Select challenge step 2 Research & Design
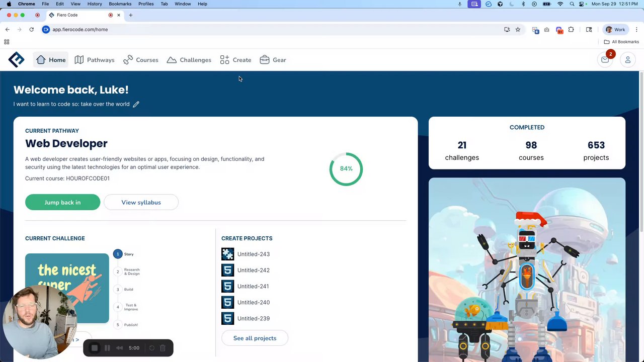 pos(127,271)
